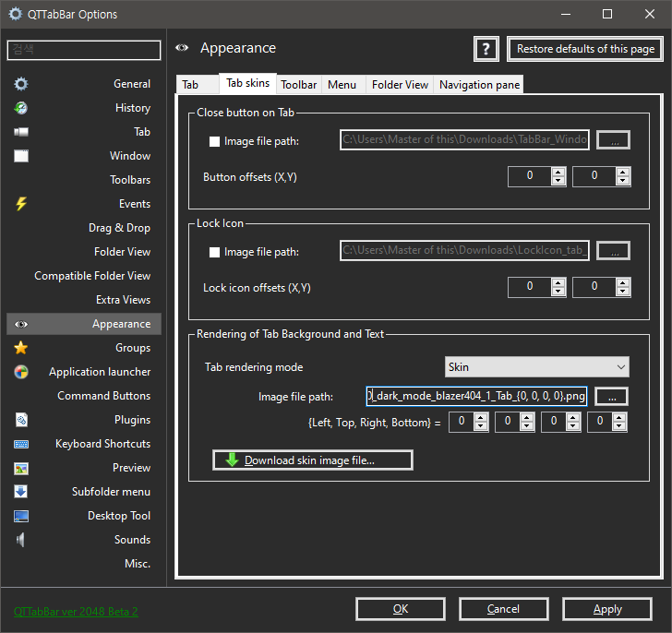
Task: Click the Preview picture icon
Action: pyautogui.click(x=21, y=468)
